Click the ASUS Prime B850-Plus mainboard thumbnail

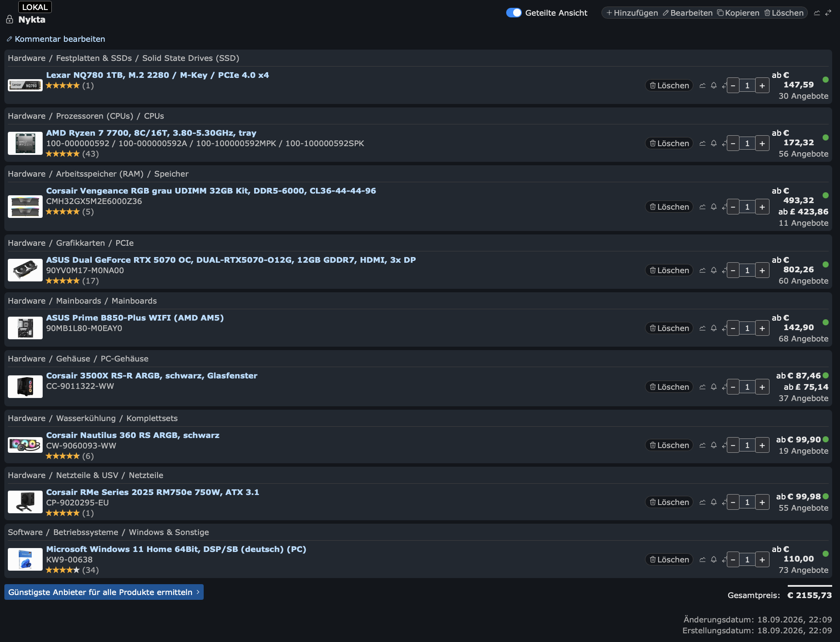[25, 328]
